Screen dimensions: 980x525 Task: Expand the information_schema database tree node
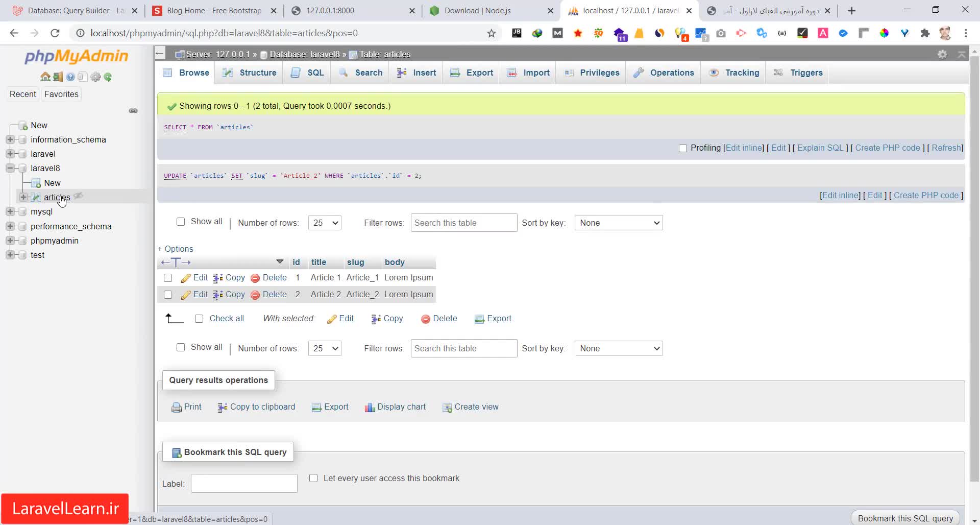tap(10, 139)
